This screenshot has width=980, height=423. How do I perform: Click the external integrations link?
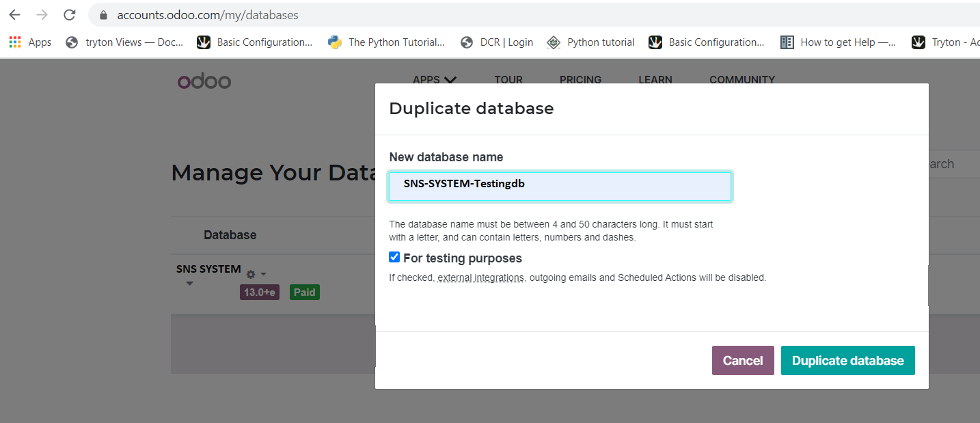(x=480, y=278)
